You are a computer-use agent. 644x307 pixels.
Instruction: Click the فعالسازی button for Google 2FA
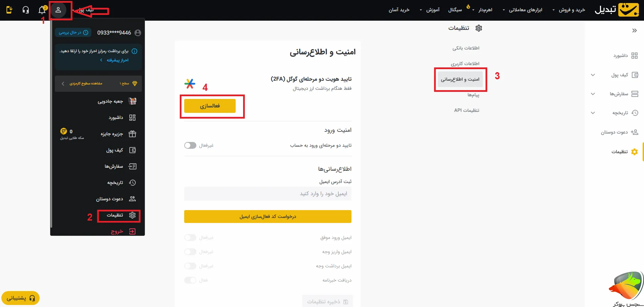[210, 106]
